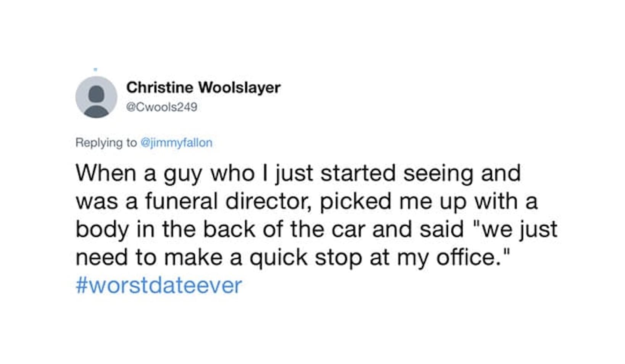Open the #worstdateever hashtag
The width and height of the screenshot is (625, 364).
159,285
